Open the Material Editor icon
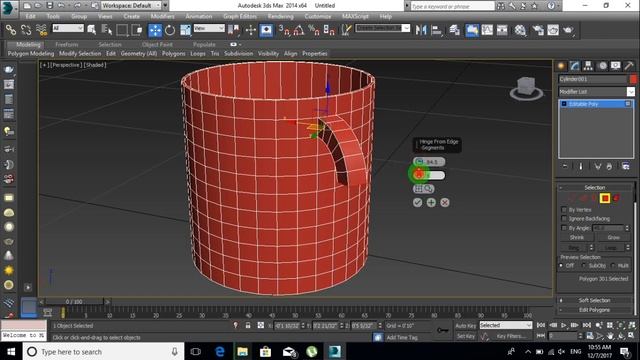Viewport: 640px width, 360px height. 520,30
